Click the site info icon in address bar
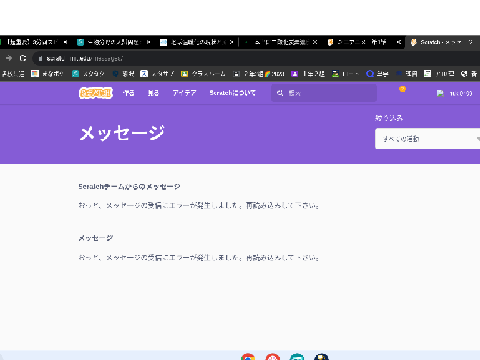This screenshot has width=480, height=360. [40, 59]
